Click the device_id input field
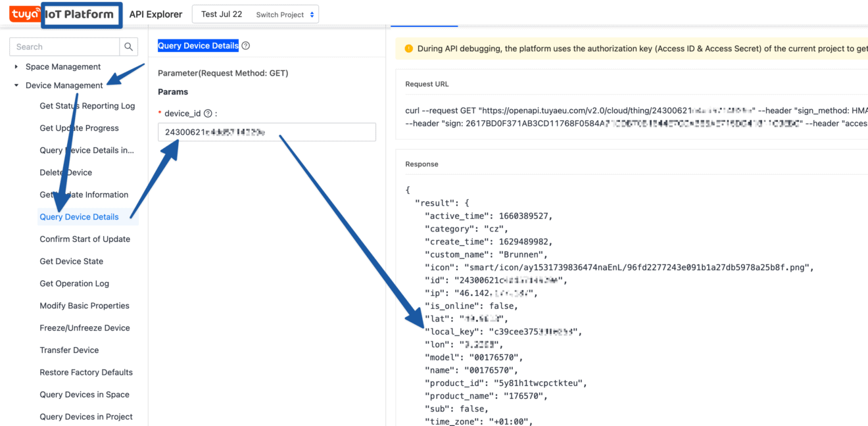Screen dimensions: 868x426 (266, 132)
